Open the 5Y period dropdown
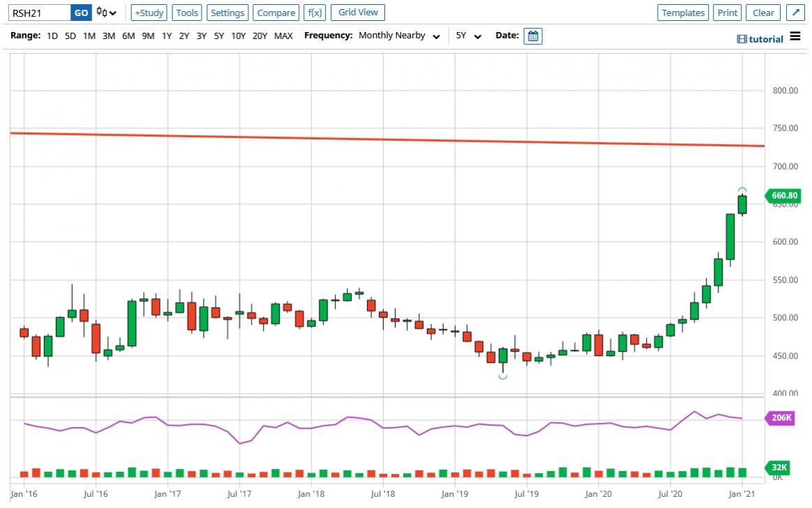Screen dimensions: 812x508 click(x=469, y=36)
